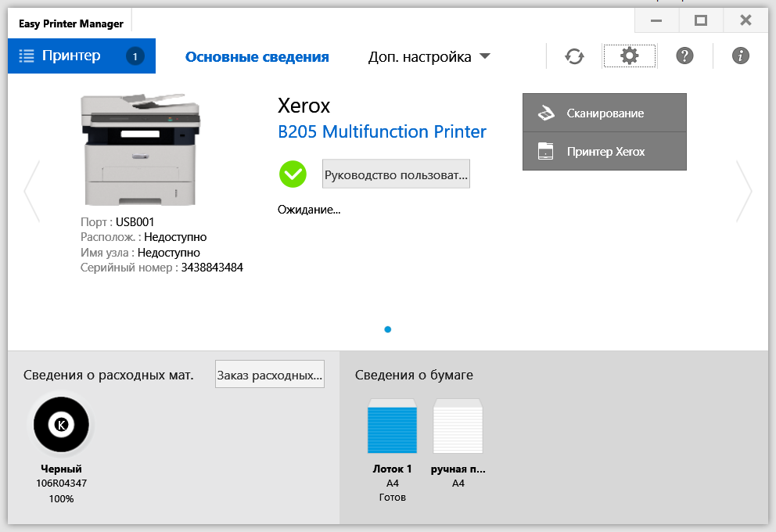Image resolution: width=776 pixels, height=532 pixels.
Task: Expand the Доп. настройка dropdown
Action: (x=429, y=57)
